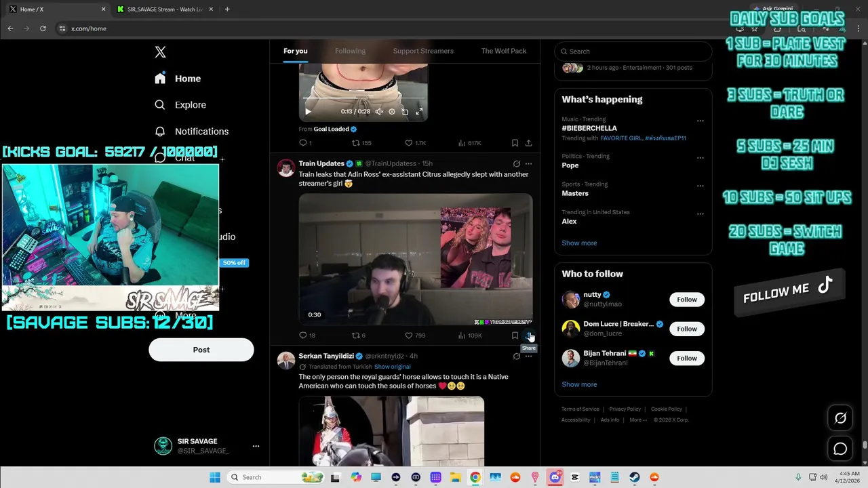Enter fullscreen on Goal Loaded video
The height and width of the screenshot is (488, 868).
point(419,111)
